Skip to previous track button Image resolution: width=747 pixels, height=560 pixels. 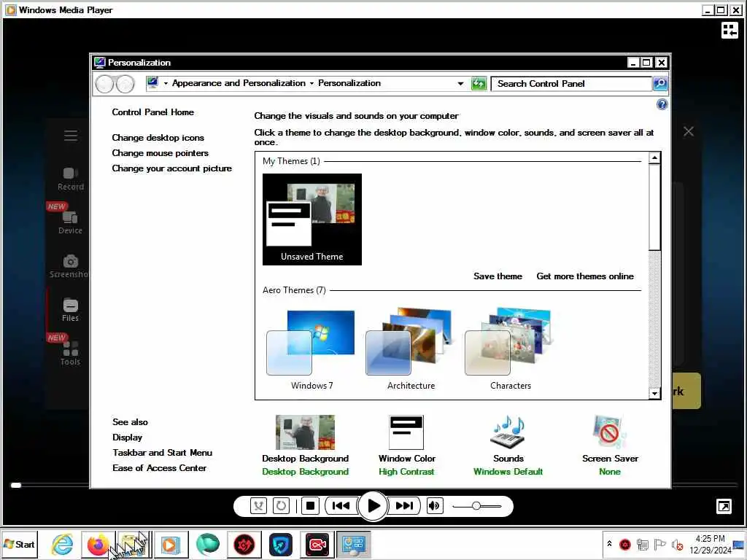click(x=340, y=506)
